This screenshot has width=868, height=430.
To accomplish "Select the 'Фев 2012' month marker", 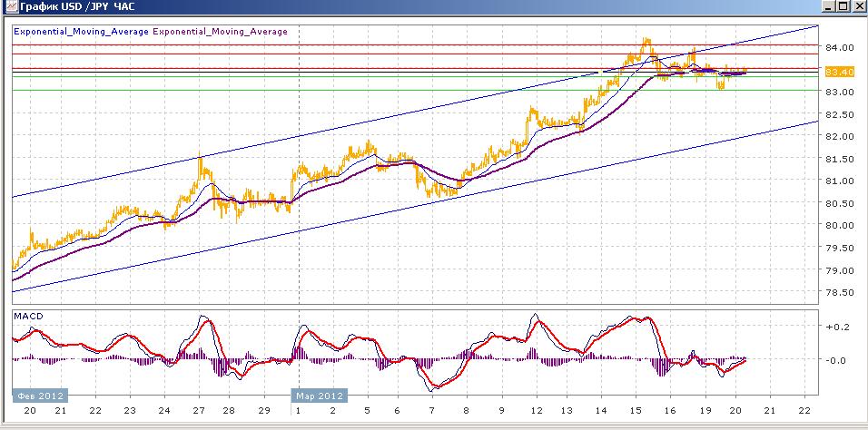I will (41, 396).
